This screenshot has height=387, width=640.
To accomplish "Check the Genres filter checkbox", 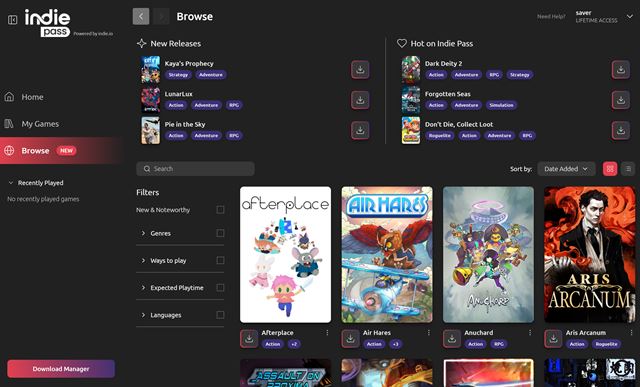I will point(220,233).
